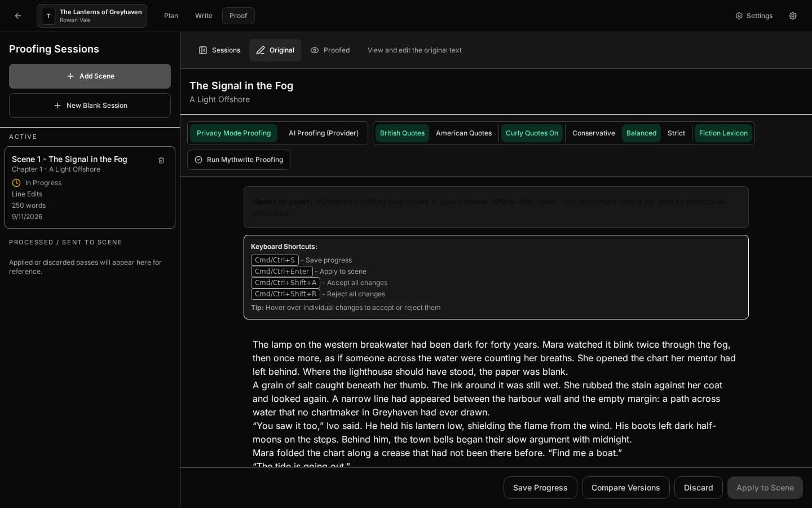The height and width of the screenshot is (508, 812).
Task: Select American Quotes style
Action: 464,133
